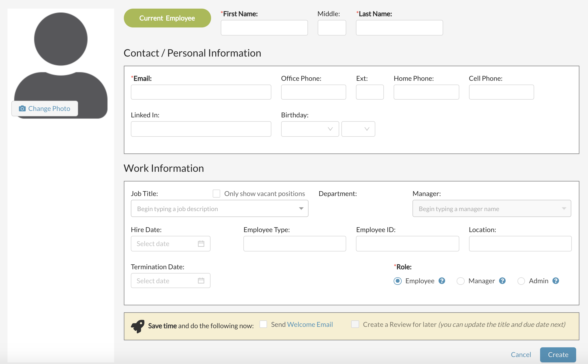Click into the Email input field
The image size is (588, 364).
coord(201,92)
